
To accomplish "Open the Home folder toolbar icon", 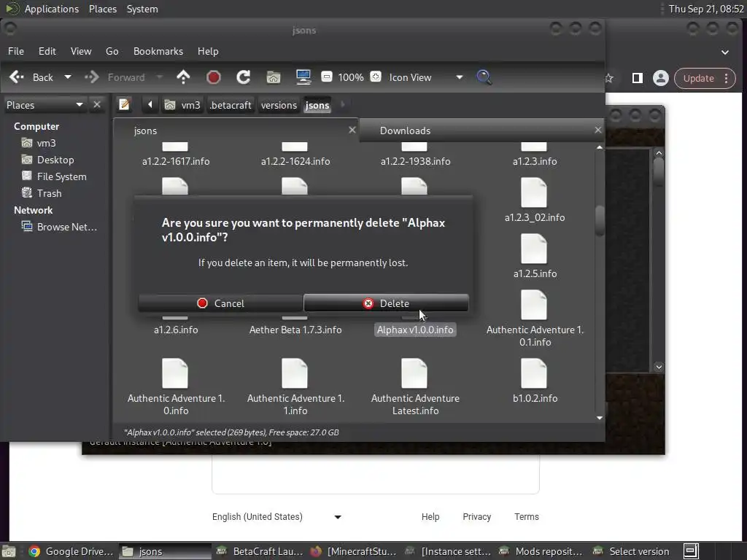I will [x=274, y=77].
